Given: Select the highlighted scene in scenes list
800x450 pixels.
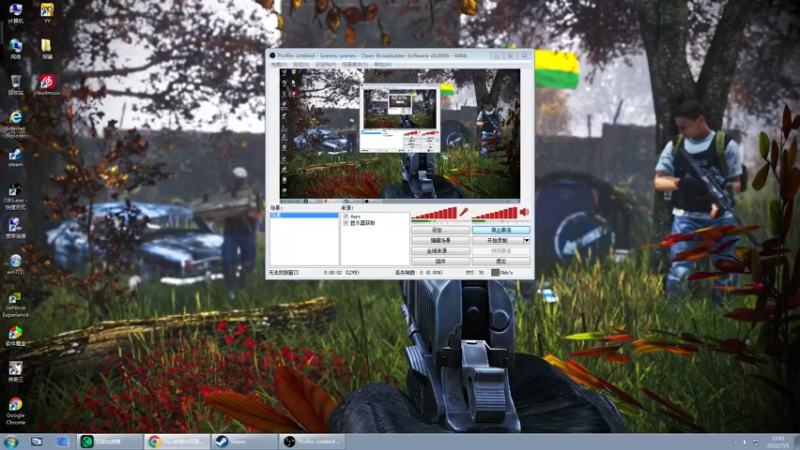Looking at the screenshot, I should point(304,215).
